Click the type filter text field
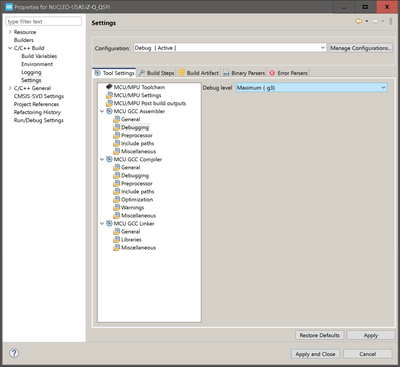 pos(43,21)
